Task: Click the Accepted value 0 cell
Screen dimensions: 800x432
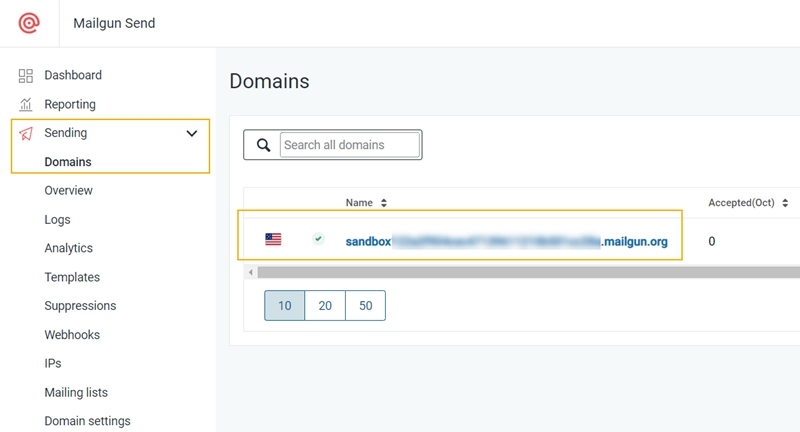Action: click(x=712, y=241)
